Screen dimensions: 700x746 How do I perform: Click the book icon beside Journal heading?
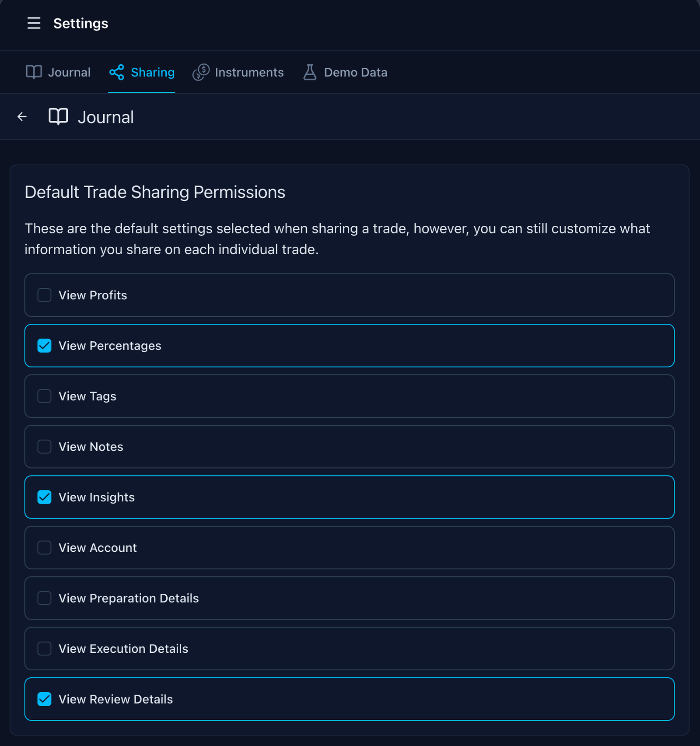[x=58, y=117]
